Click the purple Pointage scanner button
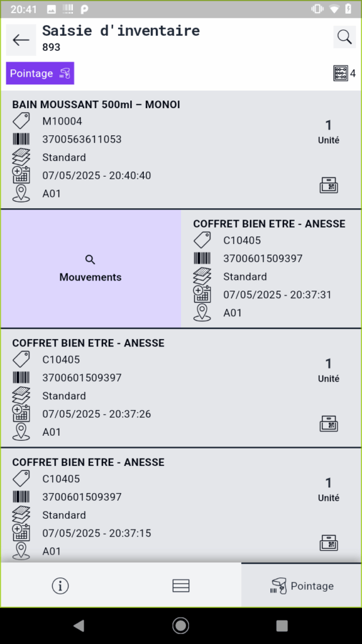The width and height of the screenshot is (362, 644). tap(40, 73)
